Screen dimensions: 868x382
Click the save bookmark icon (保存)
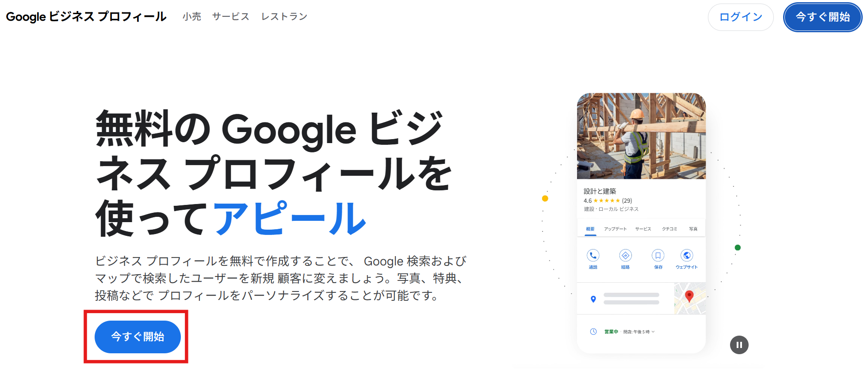tap(658, 256)
